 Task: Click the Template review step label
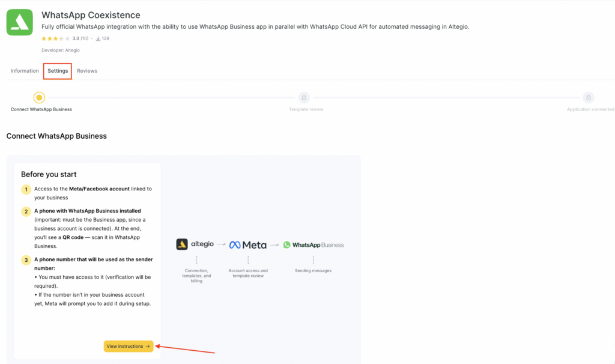pyautogui.click(x=306, y=109)
